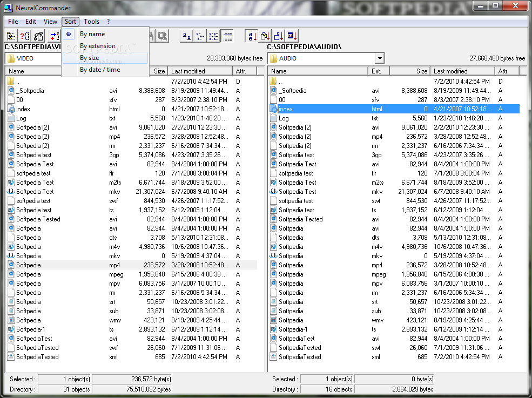
Task: Open the Tools menu
Action: click(92, 22)
